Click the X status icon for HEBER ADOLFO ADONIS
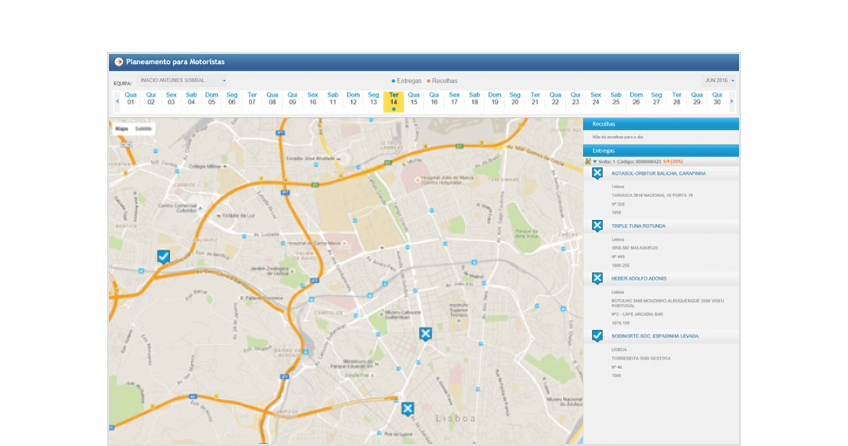Screen dimensions: 848x446 click(597, 278)
